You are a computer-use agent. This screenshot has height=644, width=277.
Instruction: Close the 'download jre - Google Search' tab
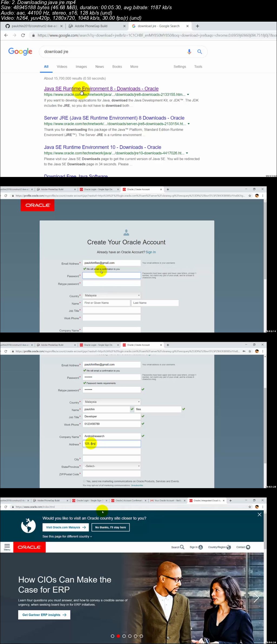pyautogui.click(x=187, y=26)
